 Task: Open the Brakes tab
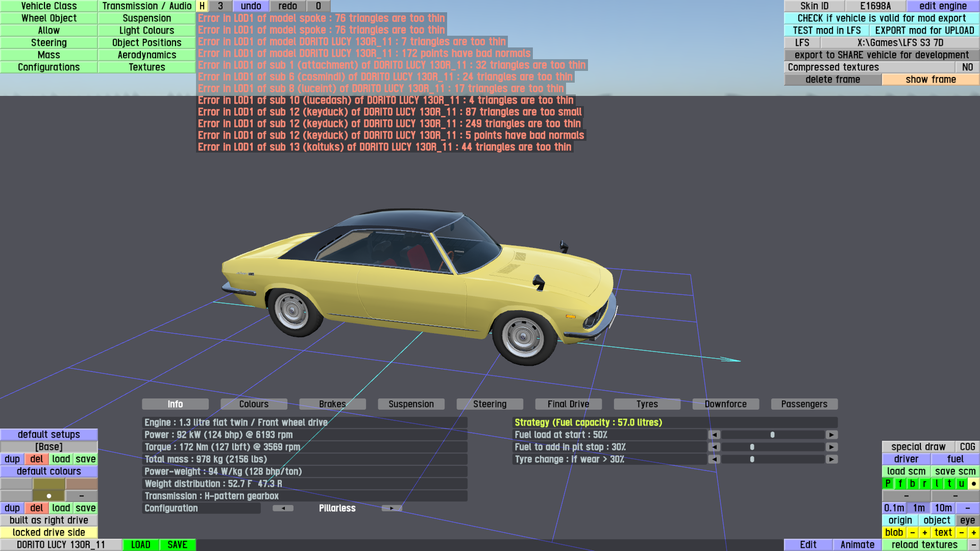coord(332,404)
